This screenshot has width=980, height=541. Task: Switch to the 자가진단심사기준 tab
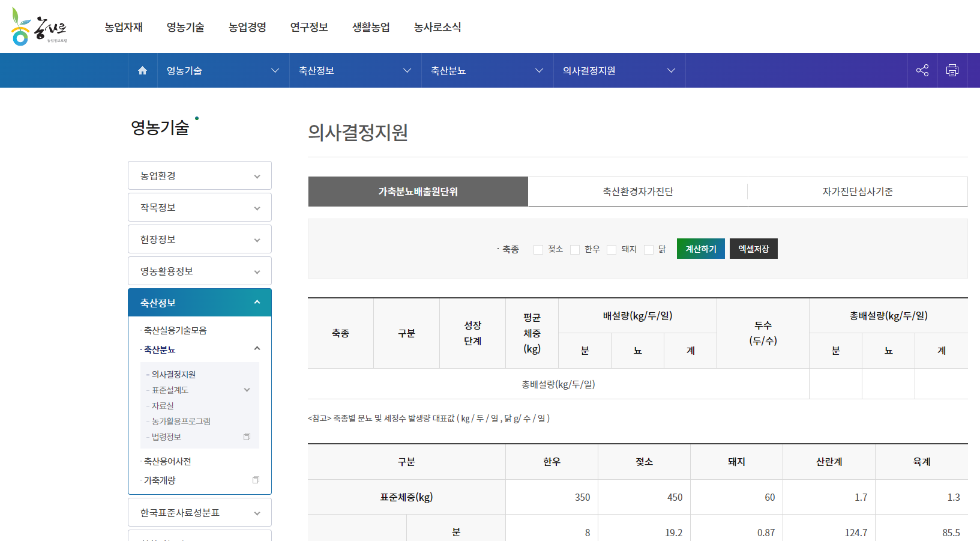(x=858, y=192)
